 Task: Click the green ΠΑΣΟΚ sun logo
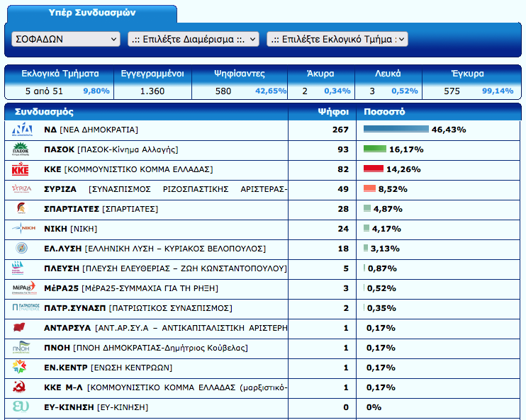tap(22, 149)
